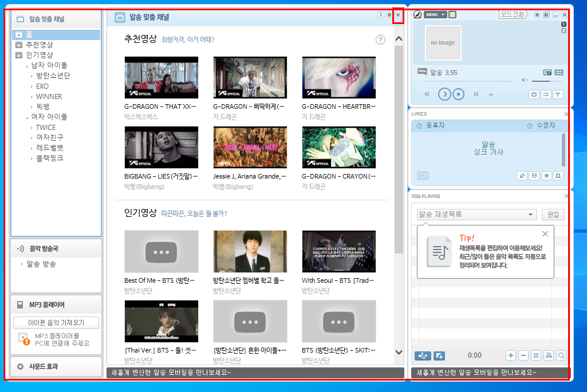
Task: Click G-DRAGON - CRAYON video title
Action: coord(339,176)
